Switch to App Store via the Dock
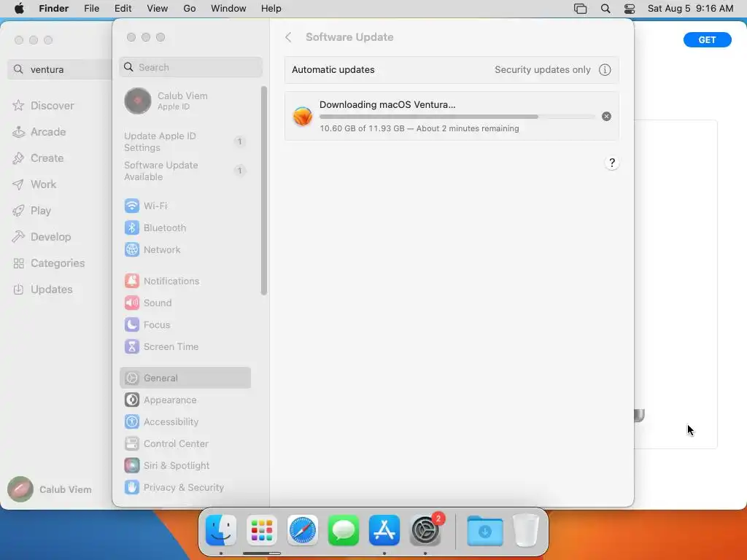The height and width of the screenshot is (560, 747). point(384,530)
